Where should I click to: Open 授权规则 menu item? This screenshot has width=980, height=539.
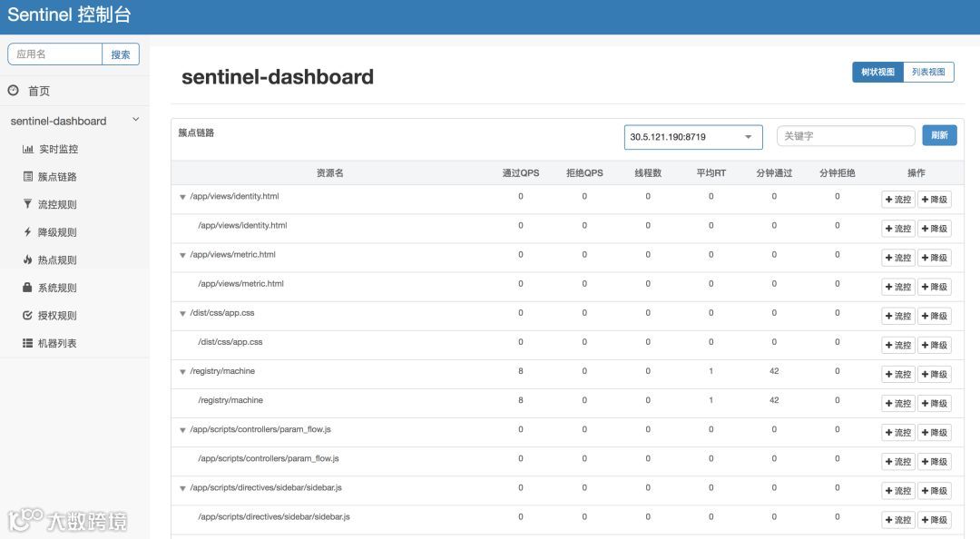click(x=57, y=315)
